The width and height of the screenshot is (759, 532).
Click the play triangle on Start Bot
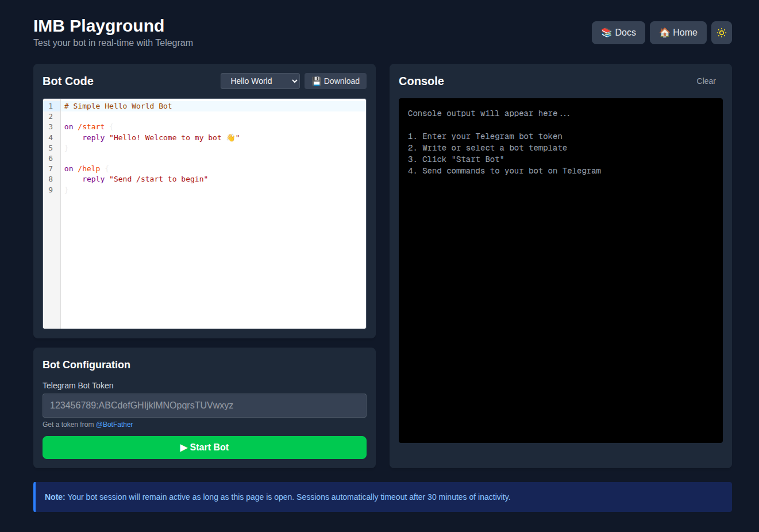click(183, 448)
